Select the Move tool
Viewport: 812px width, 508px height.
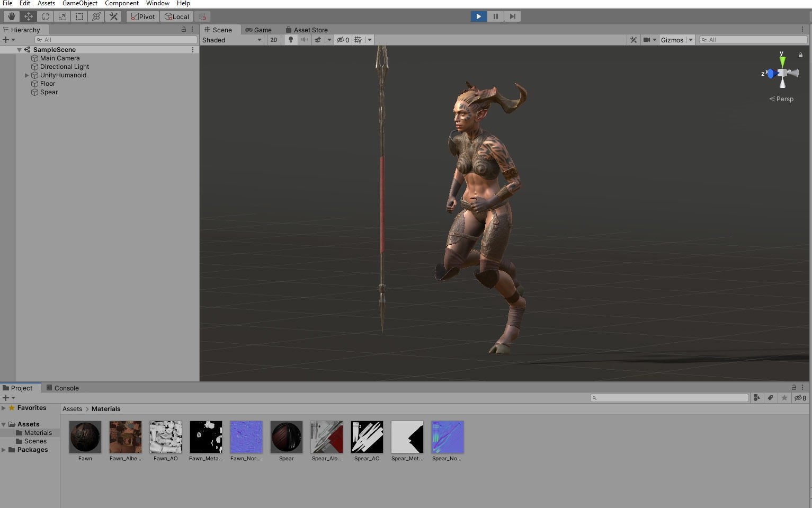[x=28, y=16]
